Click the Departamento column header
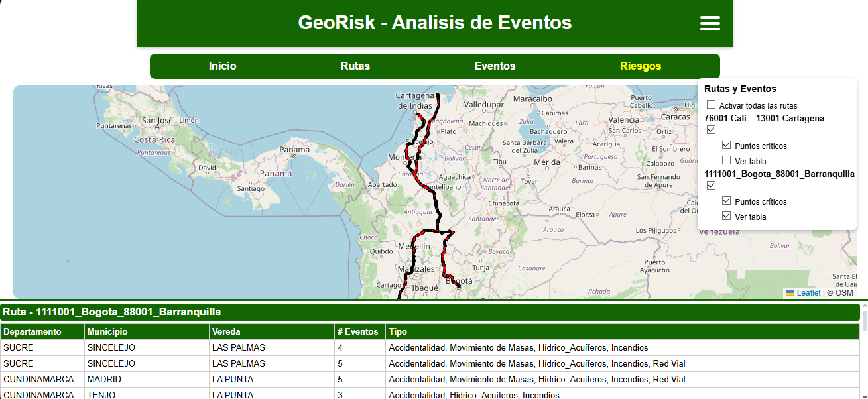The width and height of the screenshot is (868, 399). click(32, 331)
